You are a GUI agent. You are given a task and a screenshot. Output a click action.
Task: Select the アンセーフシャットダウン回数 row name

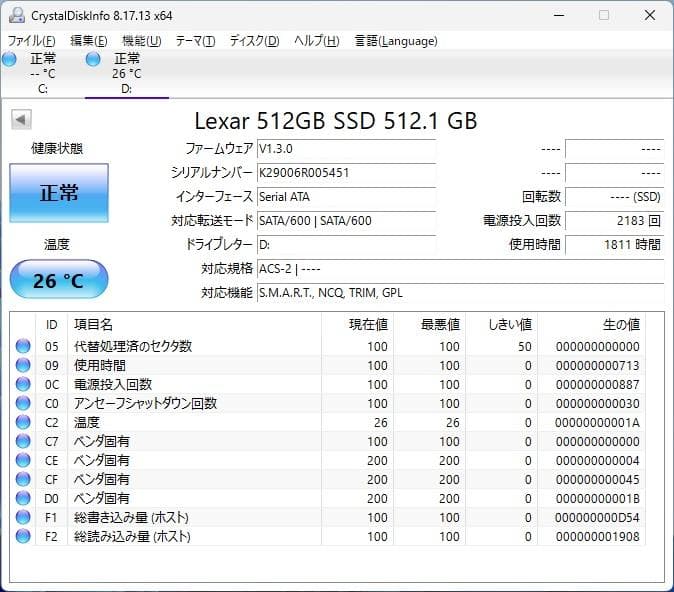pyautogui.click(x=146, y=403)
